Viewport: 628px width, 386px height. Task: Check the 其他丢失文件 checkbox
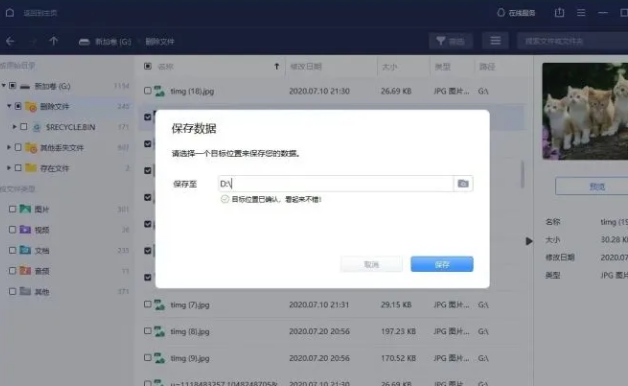(x=18, y=147)
